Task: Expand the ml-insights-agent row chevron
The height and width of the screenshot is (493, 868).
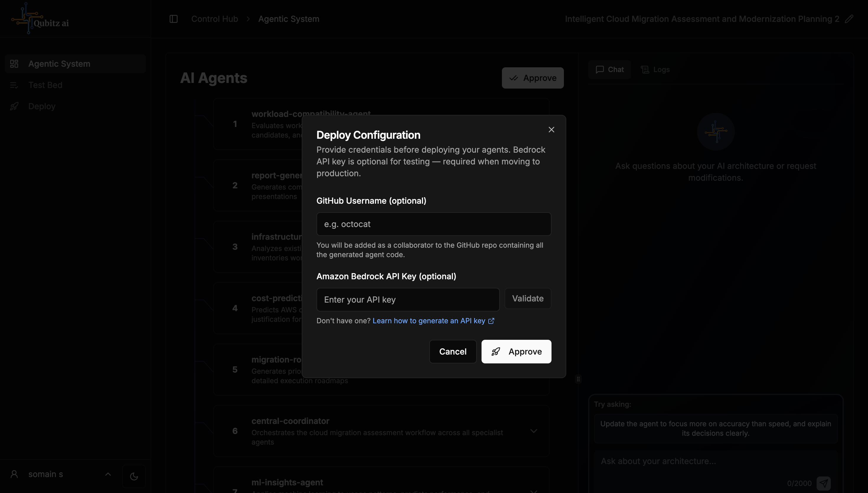Action: (x=533, y=491)
